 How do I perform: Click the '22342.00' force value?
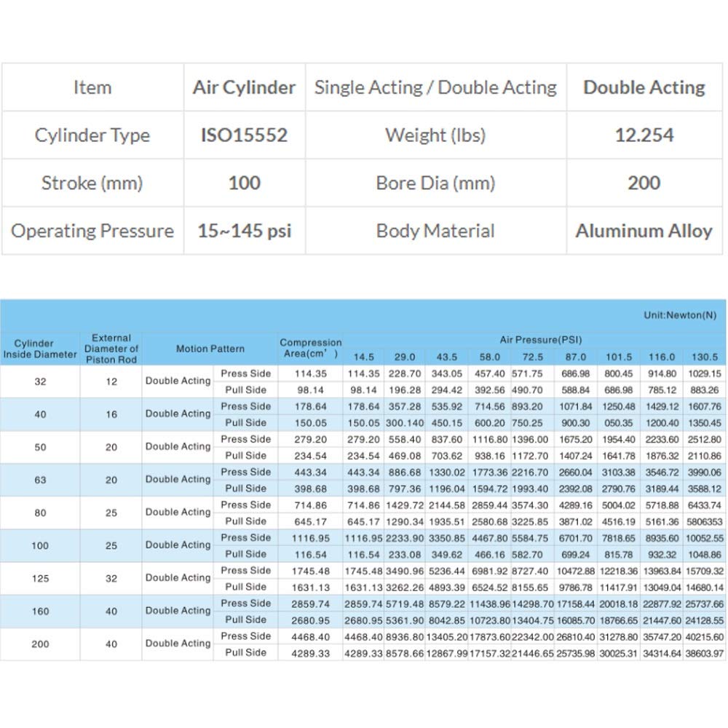click(x=533, y=636)
